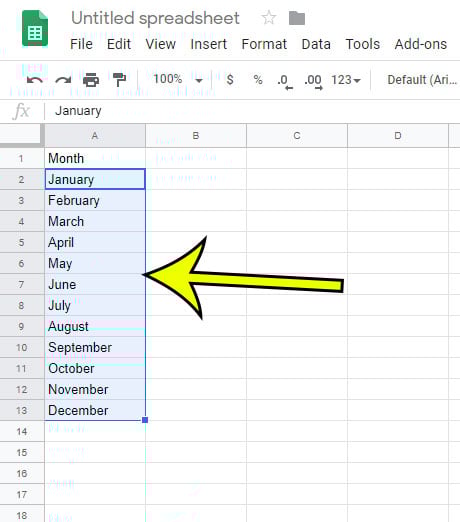
Task: Click the September cell
Action: (95, 347)
